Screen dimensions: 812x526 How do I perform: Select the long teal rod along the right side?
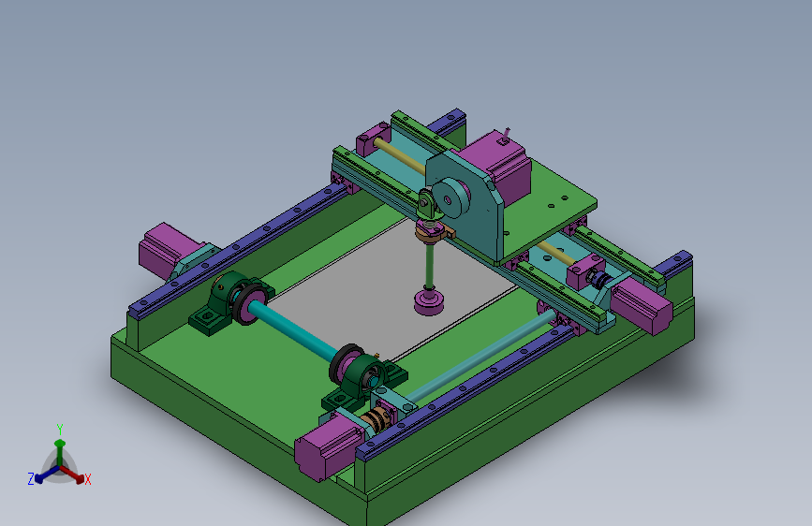[x=480, y=357]
